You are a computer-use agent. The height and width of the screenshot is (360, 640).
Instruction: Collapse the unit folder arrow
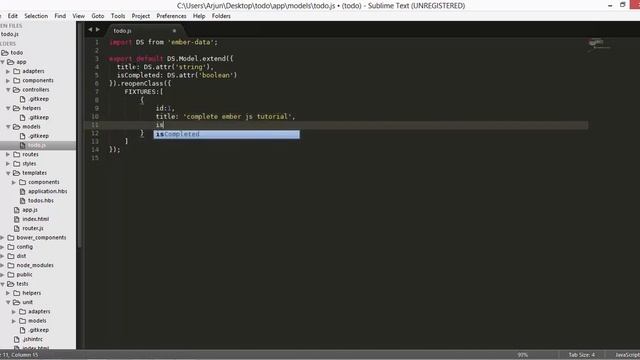point(8,302)
